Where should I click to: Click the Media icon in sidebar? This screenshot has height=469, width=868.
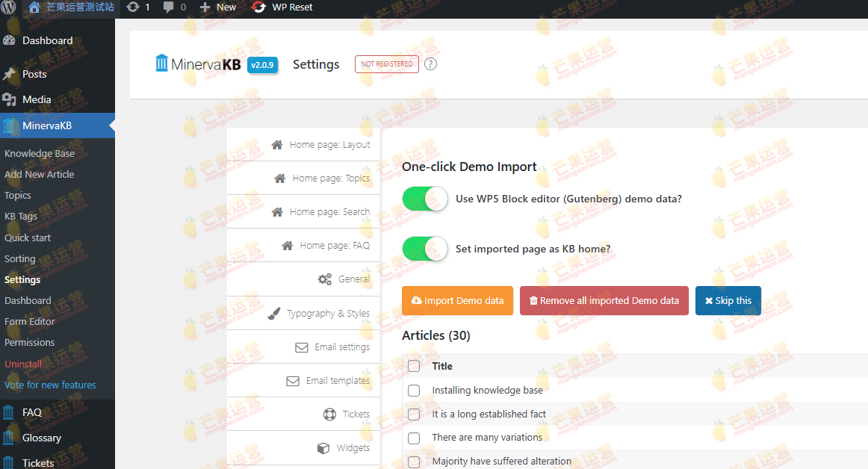[x=9, y=99]
